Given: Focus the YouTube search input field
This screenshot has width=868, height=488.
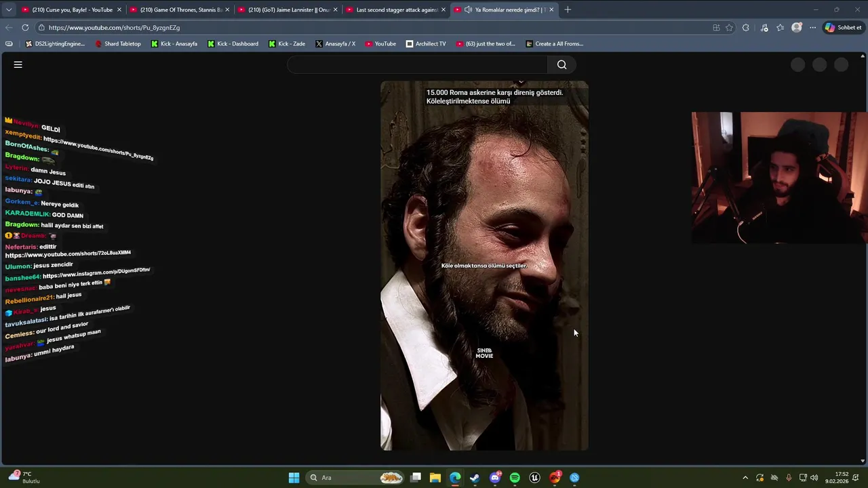Looking at the screenshot, I should coord(417,64).
